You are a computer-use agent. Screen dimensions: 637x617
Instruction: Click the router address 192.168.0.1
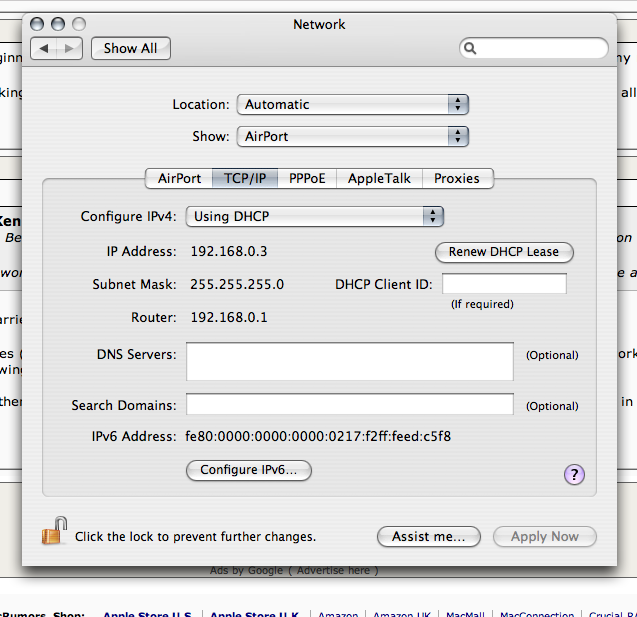229,317
